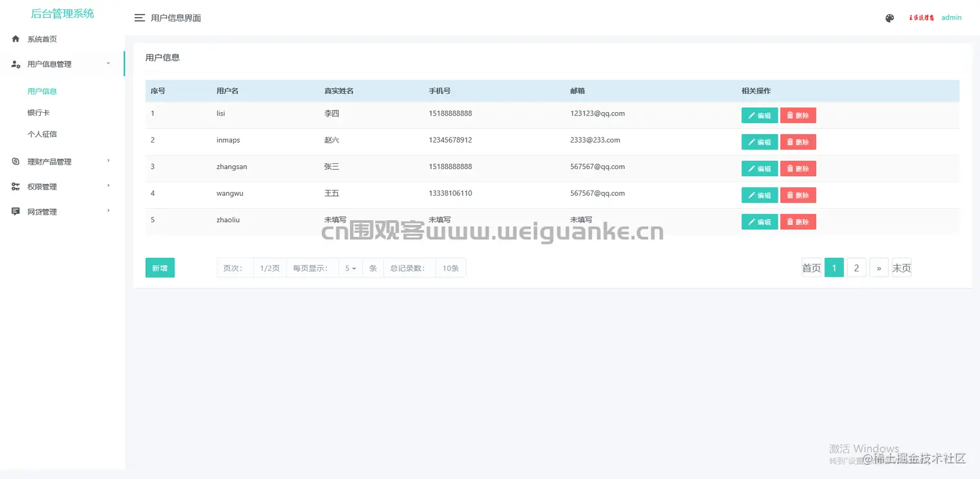The height and width of the screenshot is (479, 980).
Task: Click the icon beside 权限管理
Action: tap(16, 187)
